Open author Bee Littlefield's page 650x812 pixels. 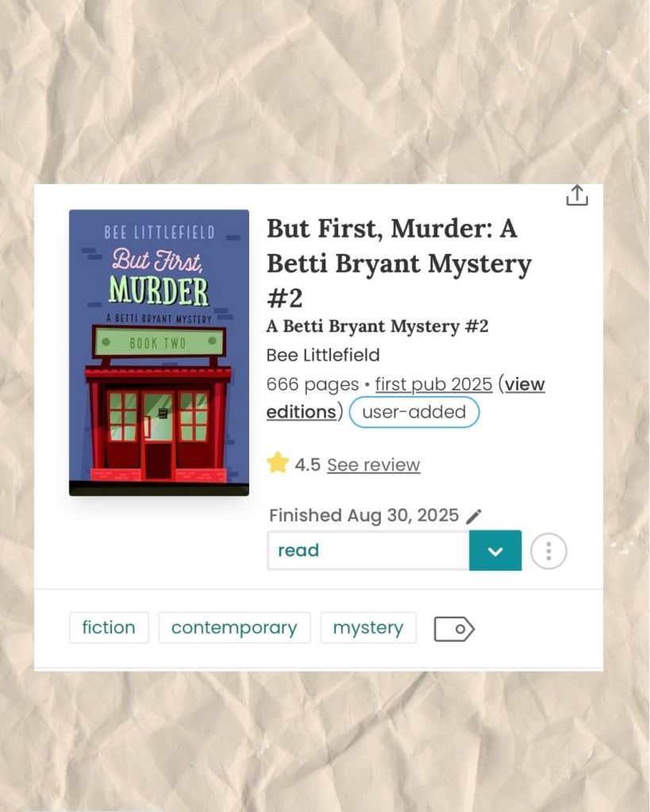pos(323,356)
